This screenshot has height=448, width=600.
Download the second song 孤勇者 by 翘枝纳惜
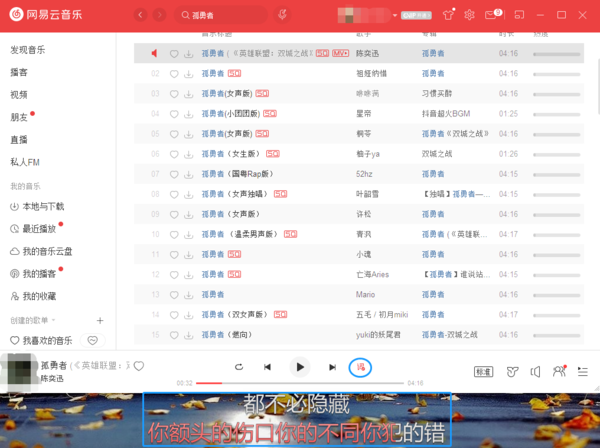tap(188, 74)
